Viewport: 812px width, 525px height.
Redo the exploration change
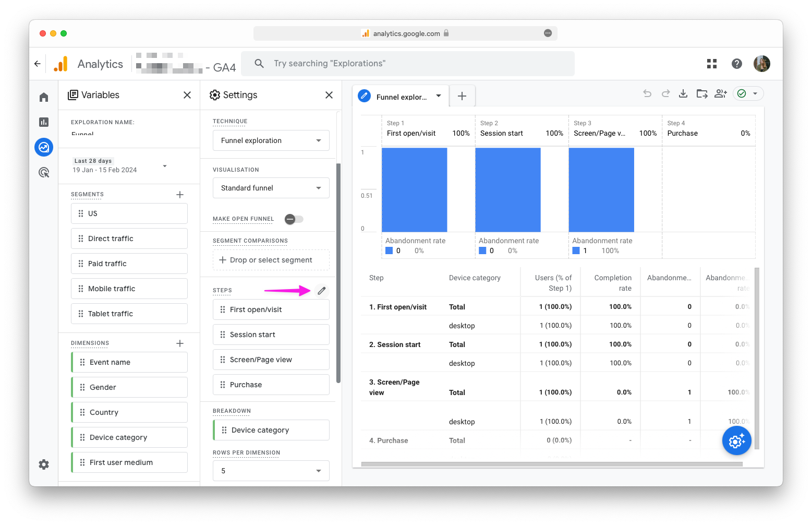point(665,93)
